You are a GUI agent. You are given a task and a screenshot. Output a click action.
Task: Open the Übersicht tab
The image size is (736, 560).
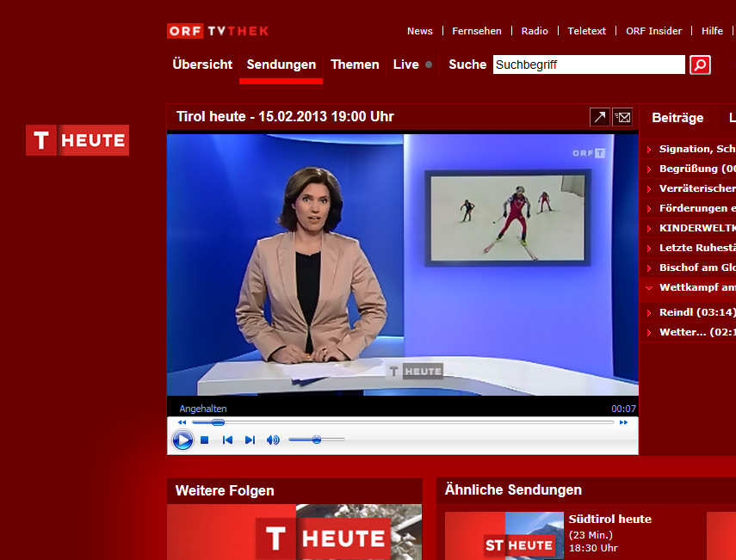(x=202, y=65)
